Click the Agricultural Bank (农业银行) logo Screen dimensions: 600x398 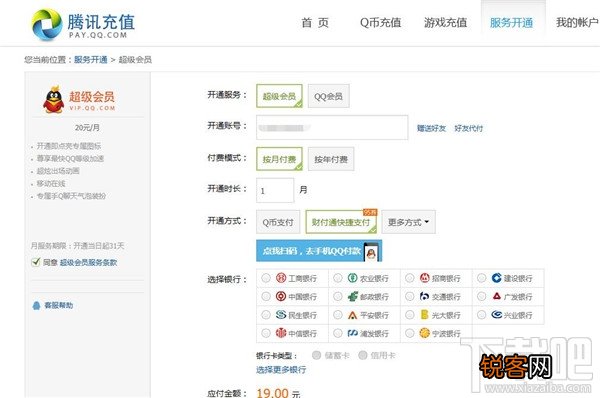coord(352,278)
